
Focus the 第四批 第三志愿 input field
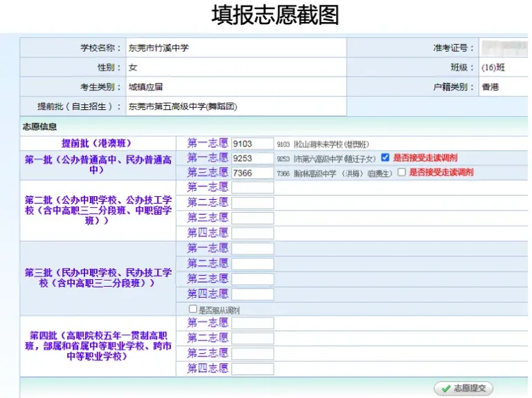(253, 354)
